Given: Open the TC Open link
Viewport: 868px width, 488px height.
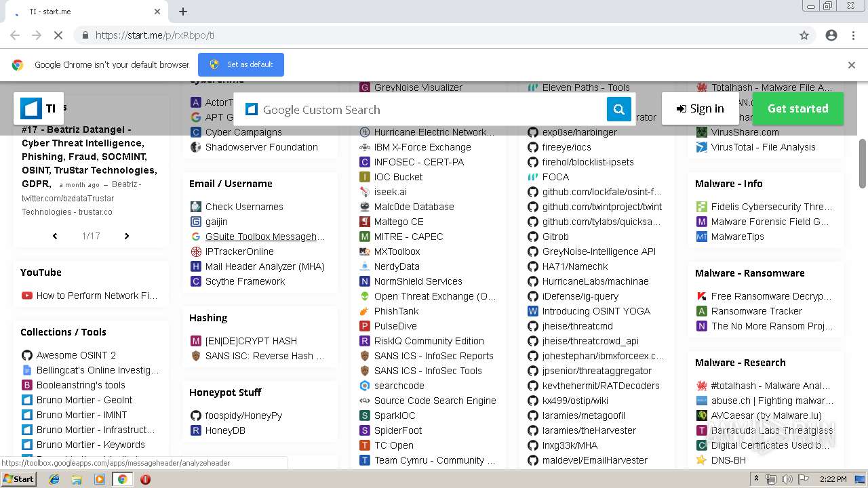Looking at the screenshot, I should click(x=393, y=445).
